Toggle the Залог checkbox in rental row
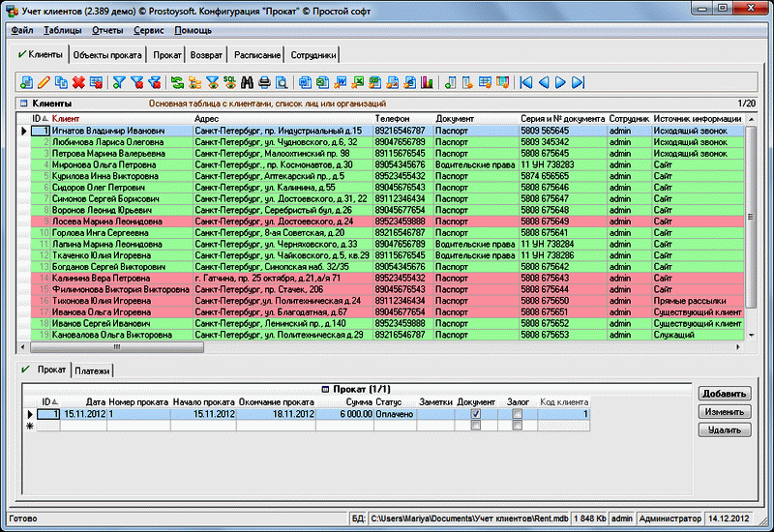Viewport: 774px width, 532px height. point(517,414)
